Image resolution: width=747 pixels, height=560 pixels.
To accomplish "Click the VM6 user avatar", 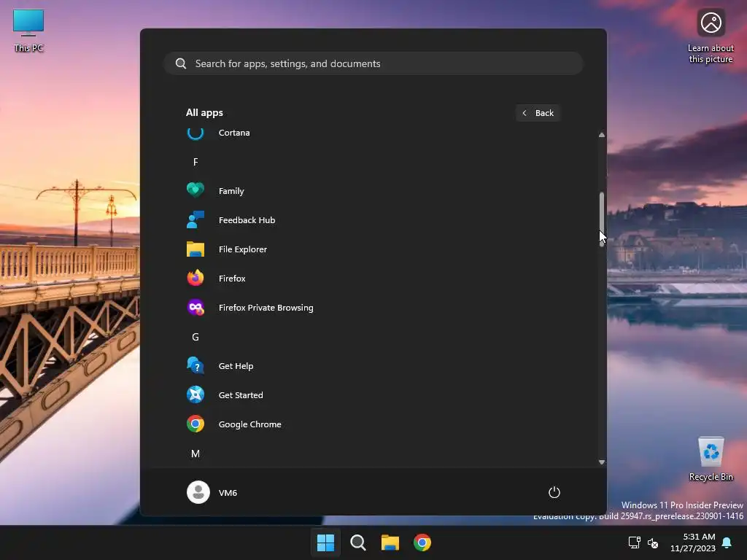I will pyautogui.click(x=198, y=492).
